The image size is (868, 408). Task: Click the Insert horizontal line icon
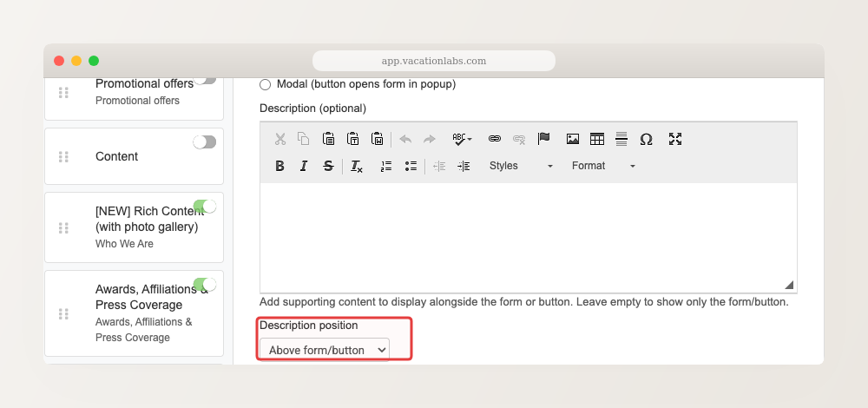coord(621,139)
